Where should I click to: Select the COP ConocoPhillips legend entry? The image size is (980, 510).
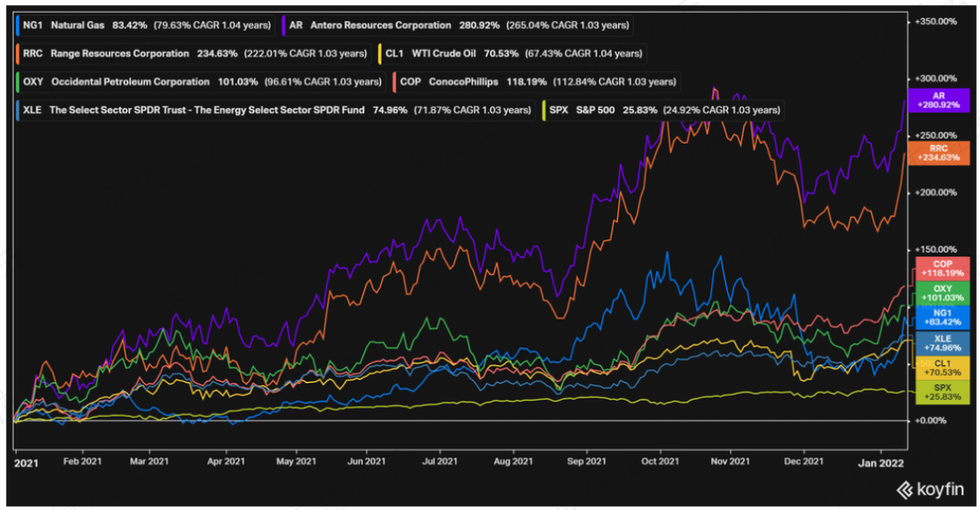click(x=536, y=82)
